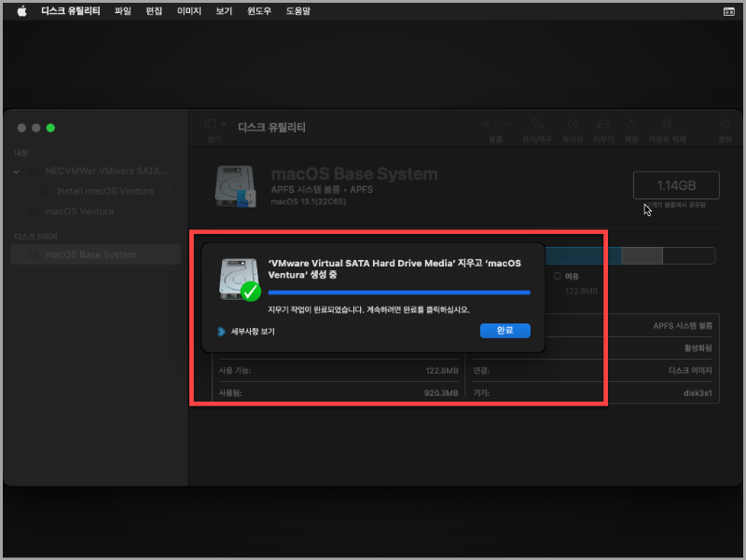
Task: Eject Install macOS Ventura volume icon
Action: [170, 191]
